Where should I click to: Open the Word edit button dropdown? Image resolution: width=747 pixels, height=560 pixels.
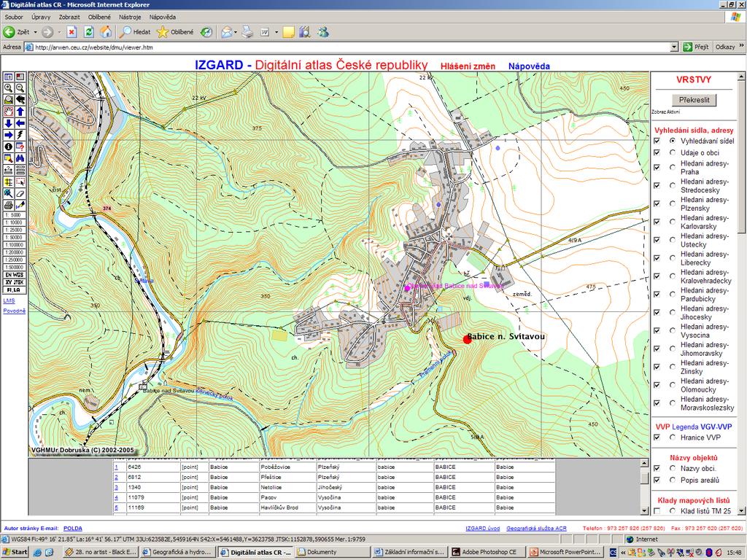[276, 32]
